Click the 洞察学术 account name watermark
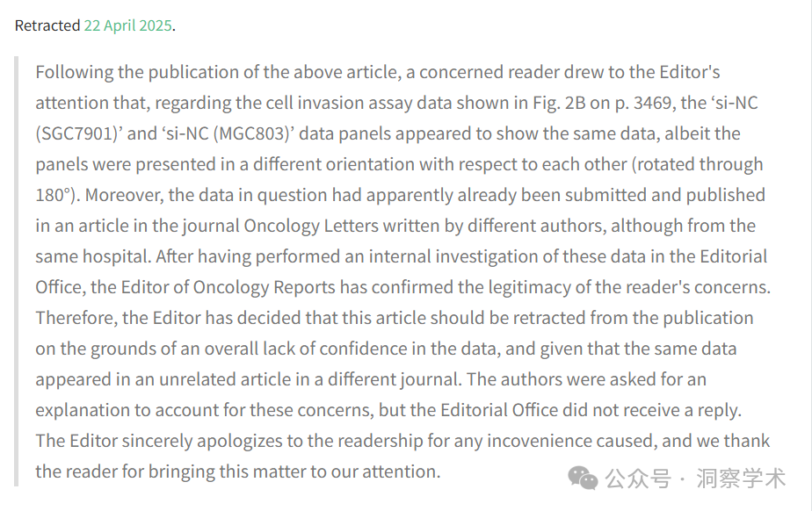The height and width of the screenshot is (511, 812). coord(741,479)
